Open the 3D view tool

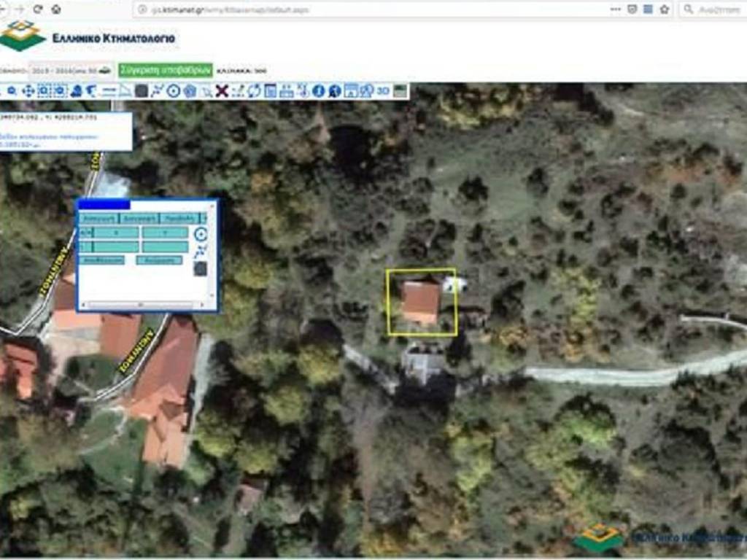(383, 91)
